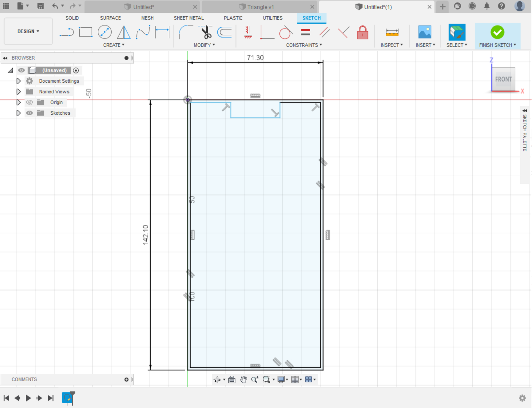Expand Named Views node
Screen dimensions: 532x408
(18, 92)
